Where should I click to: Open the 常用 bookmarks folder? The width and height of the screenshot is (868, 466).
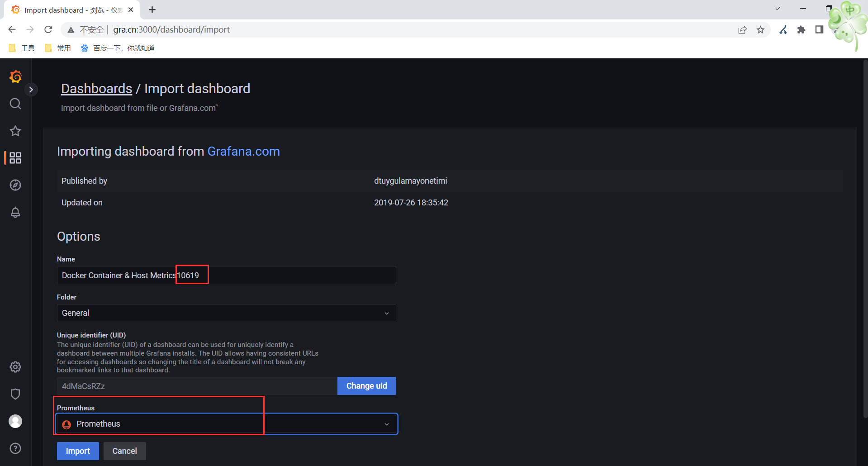click(x=58, y=48)
